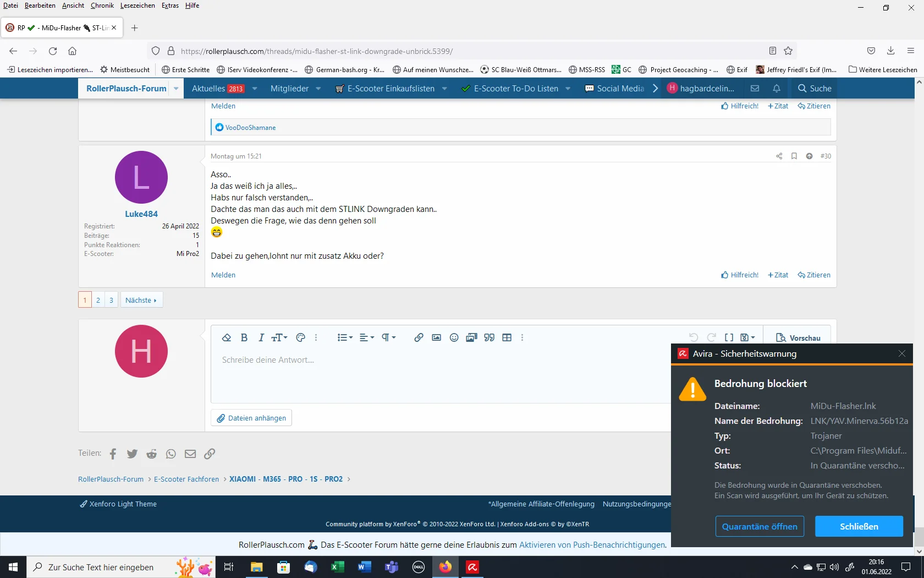Toggle BB code mode with brackets icon
Image resolution: width=924 pixels, height=578 pixels.
coord(729,337)
